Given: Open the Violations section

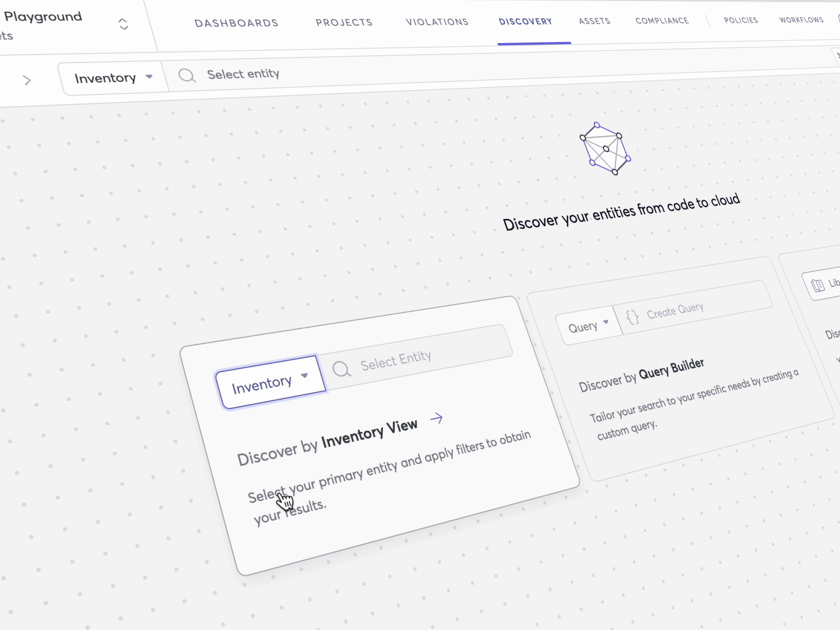Looking at the screenshot, I should tap(436, 22).
